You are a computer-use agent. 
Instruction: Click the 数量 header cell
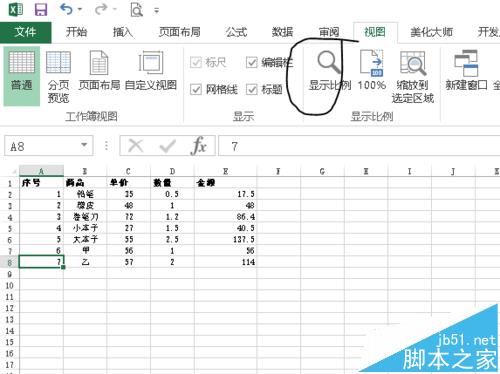(x=172, y=183)
